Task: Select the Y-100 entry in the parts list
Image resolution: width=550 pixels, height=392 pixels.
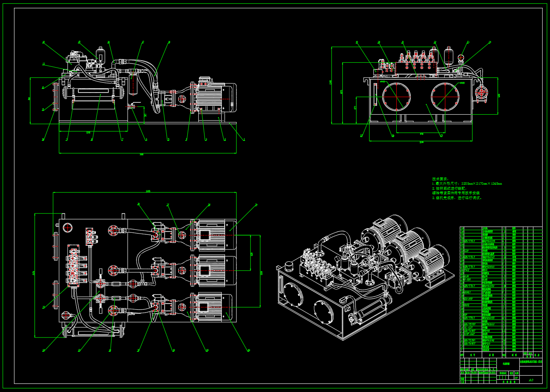Action: click(468, 279)
